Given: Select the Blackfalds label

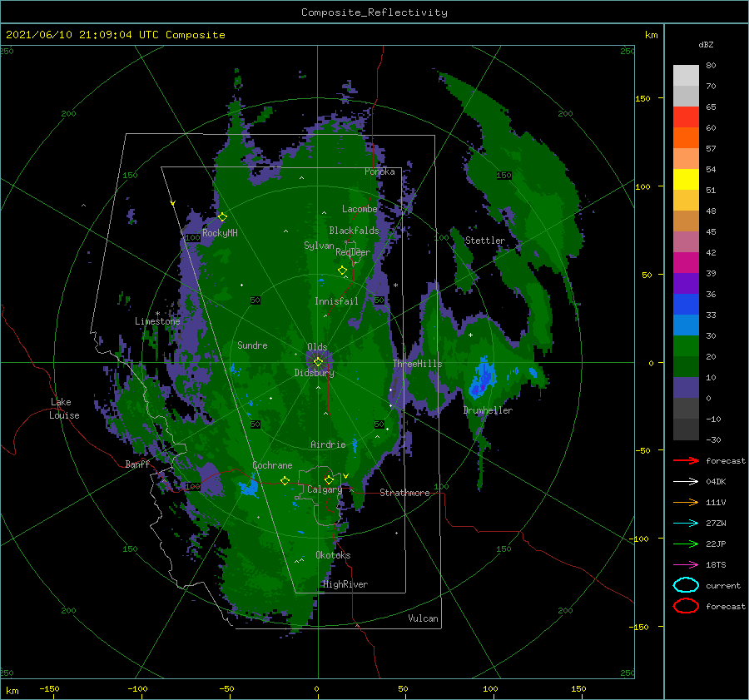Looking at the screenshot, I should click(x=354, y=231).
